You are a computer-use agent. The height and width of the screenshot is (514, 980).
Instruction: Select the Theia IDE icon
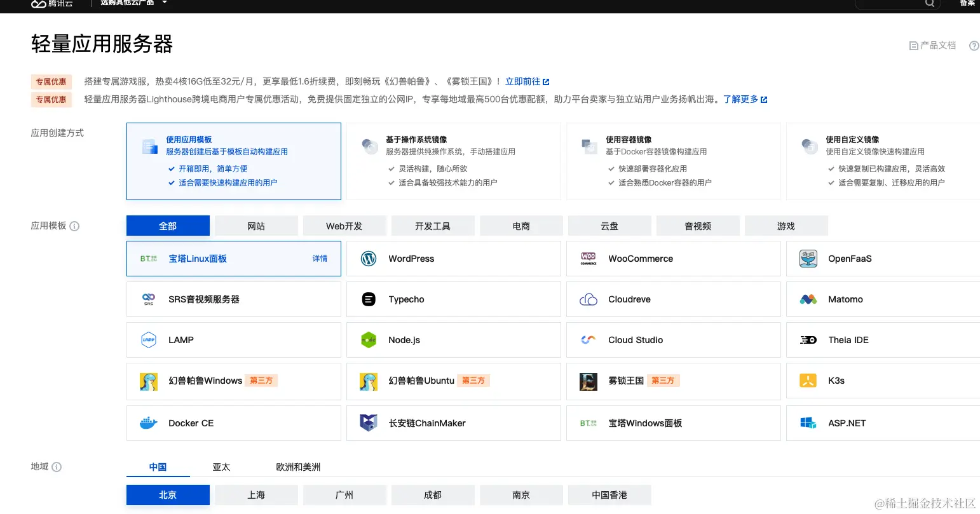pyautogui.click(x=808, y=340)
